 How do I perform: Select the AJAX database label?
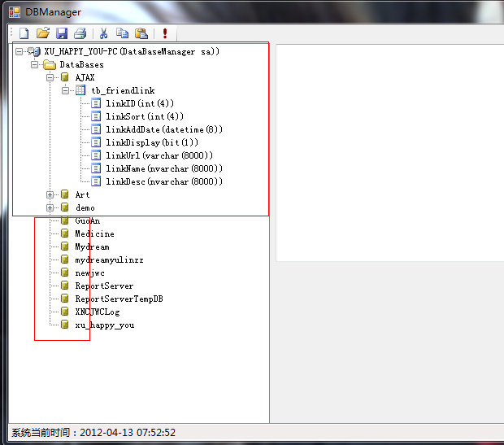tap(85, 77)
